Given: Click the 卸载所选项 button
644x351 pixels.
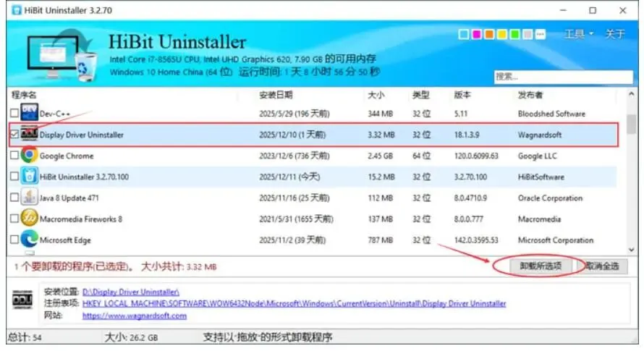Looking at the screenshot, I should click(541, 266).
